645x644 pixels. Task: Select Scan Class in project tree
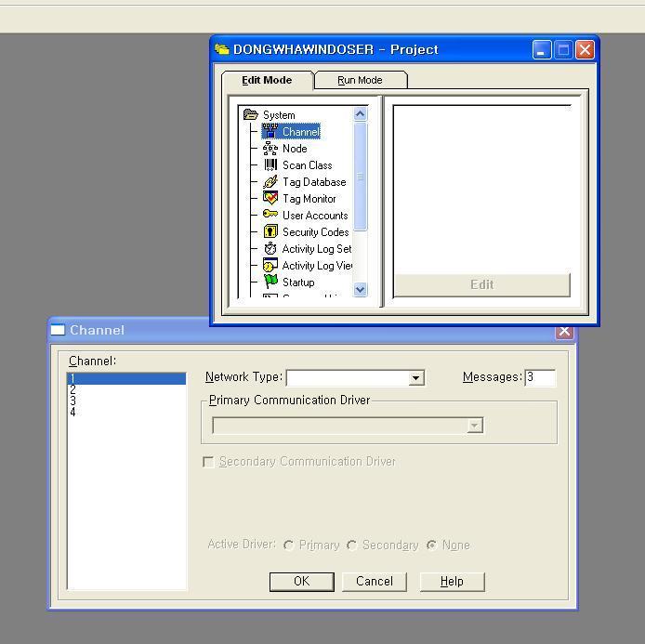click(308, 165)
